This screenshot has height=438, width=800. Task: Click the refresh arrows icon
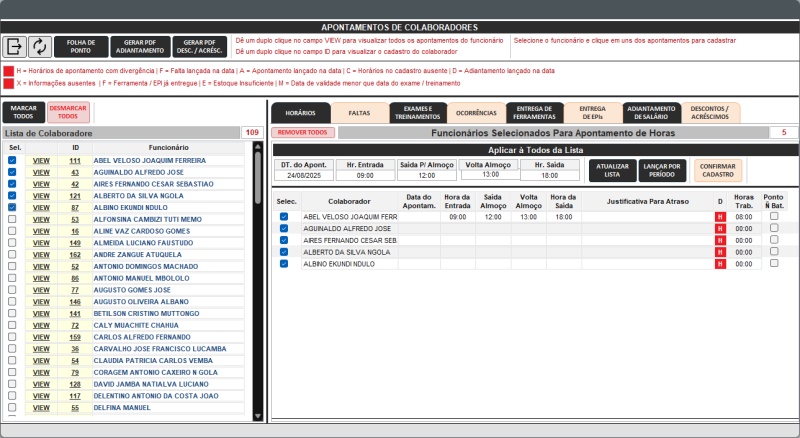point(40,46)
